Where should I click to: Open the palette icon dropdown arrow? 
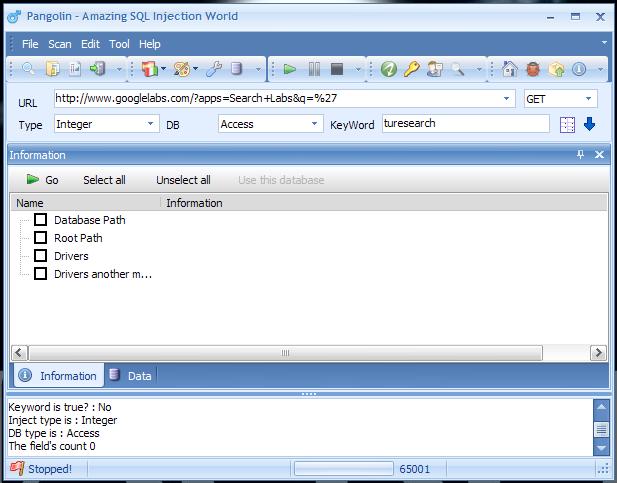195,68
